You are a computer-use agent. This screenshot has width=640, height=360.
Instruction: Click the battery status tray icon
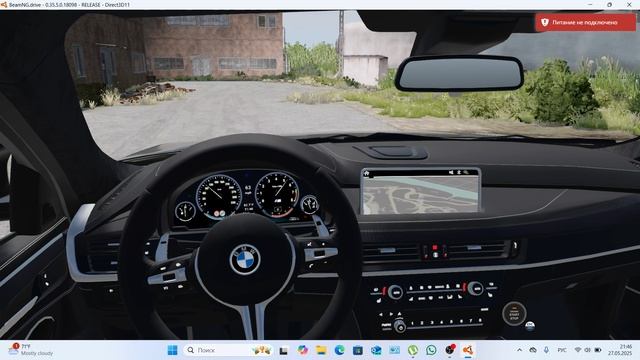tap(598, 350)
